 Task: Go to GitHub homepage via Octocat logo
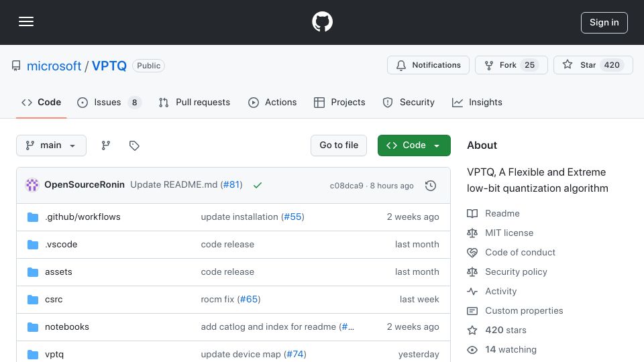[x=322, y=21]
